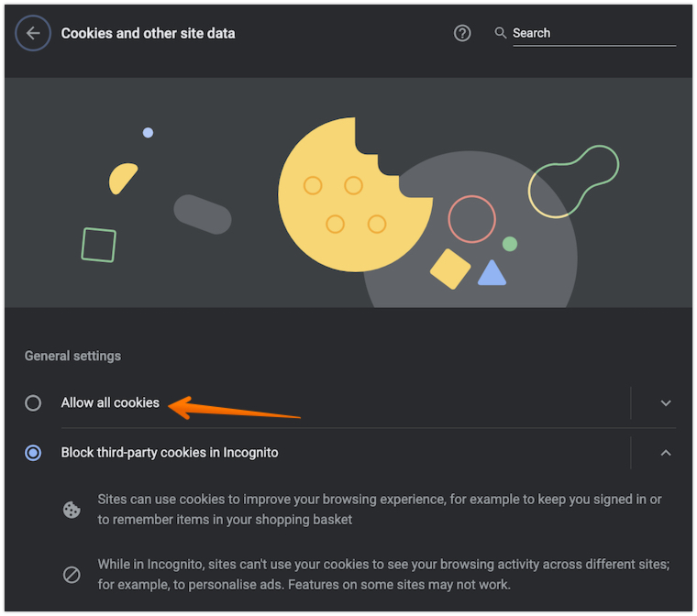Viewport: 697px width, 616px height.
Task: Select the Allow all cookies radio button
Action: tap(33, 402)
